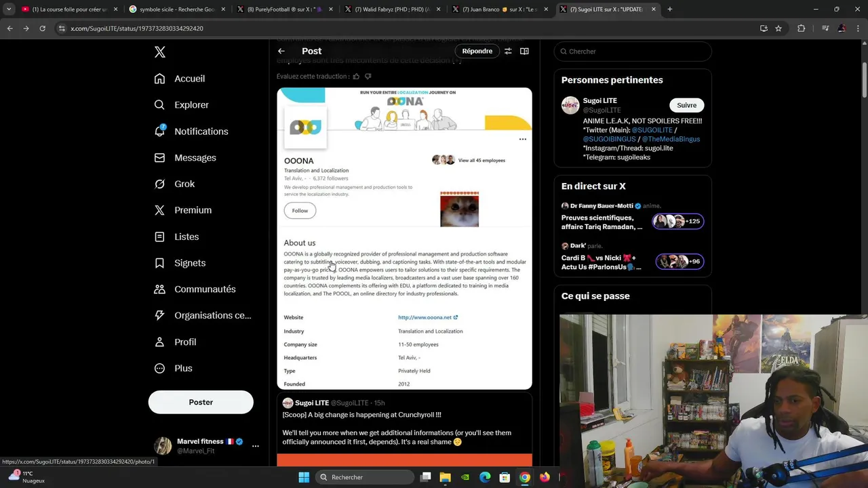Close the Sugoi LITE tab
Image resolution: width=868 pixels, height=488 pixels.
[x=654, y=9]
